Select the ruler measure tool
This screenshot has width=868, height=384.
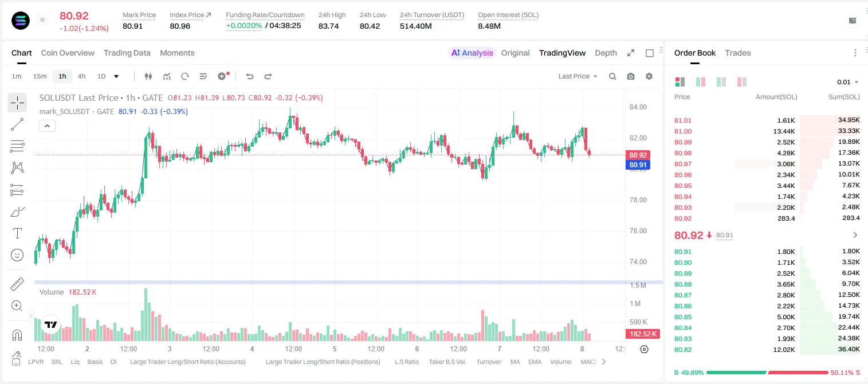(x=17, y=284)
